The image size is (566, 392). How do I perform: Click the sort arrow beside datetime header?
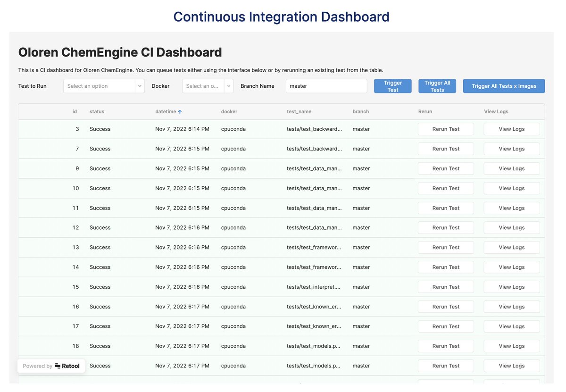point(180,112)
